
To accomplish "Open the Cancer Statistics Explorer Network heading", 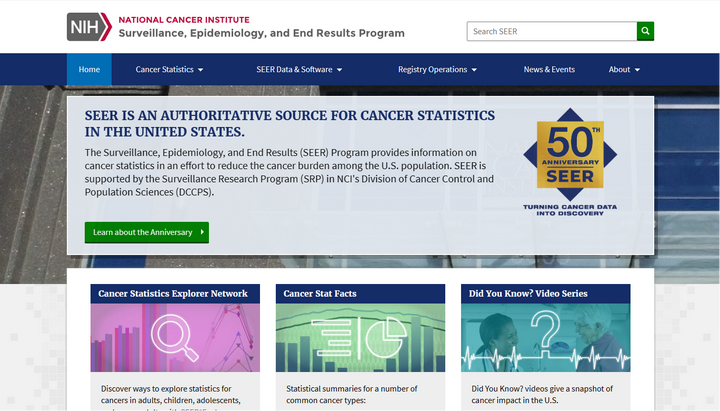I will click(x=173, y=293).
